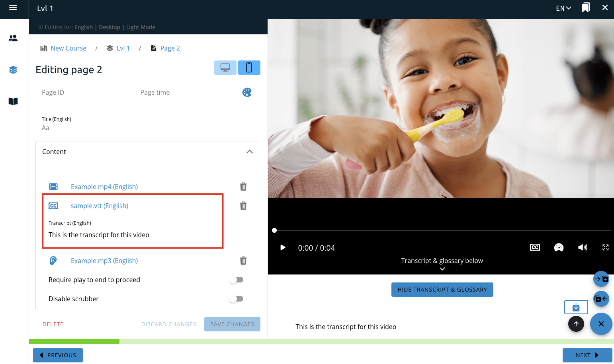
Task: Click the Hide Transcript & Glossary button
Action: tap(442, 290)
